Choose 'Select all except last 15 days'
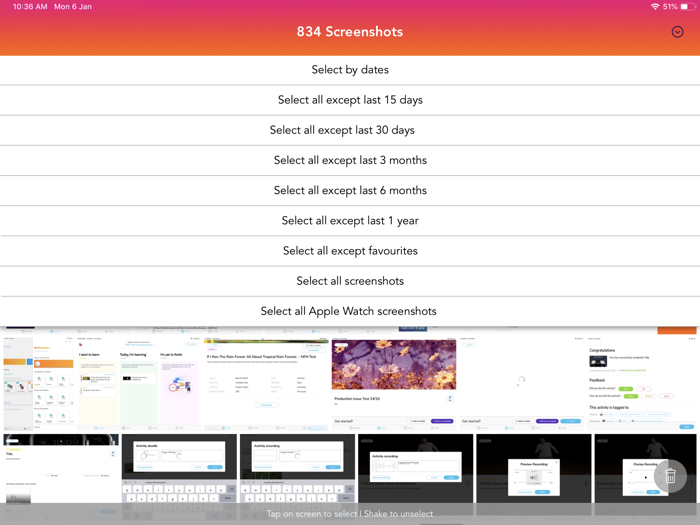The width and height of the screenshot is (700, 525). 350,100
